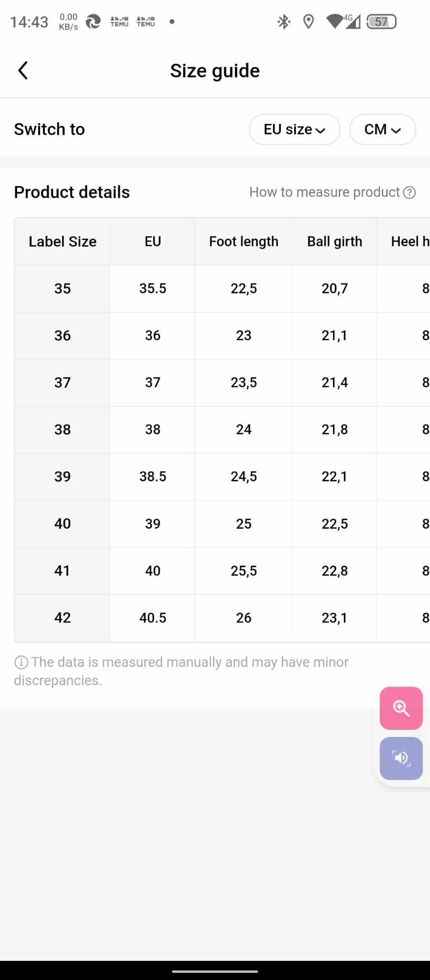Tap the first Temu notification icon
Screen dimensions: 430x980
pyautogui.click(x=119, y=22)
